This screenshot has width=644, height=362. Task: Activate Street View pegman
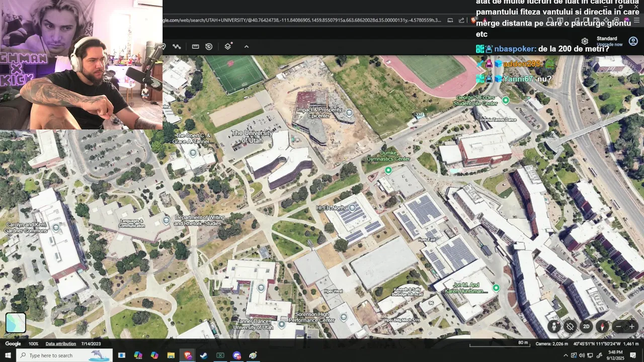coord(554,326)
